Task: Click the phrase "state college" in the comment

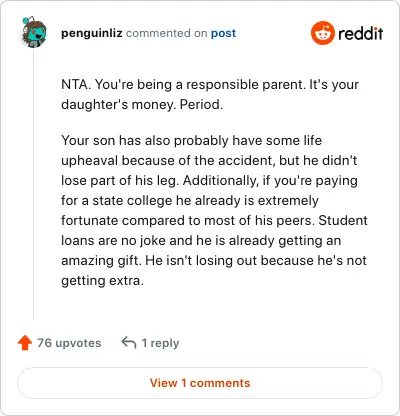Action: coord(132,201)
